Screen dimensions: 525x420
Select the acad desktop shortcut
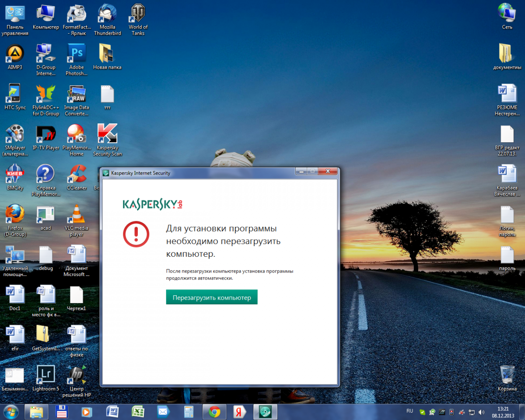click(x=45, y=218)
